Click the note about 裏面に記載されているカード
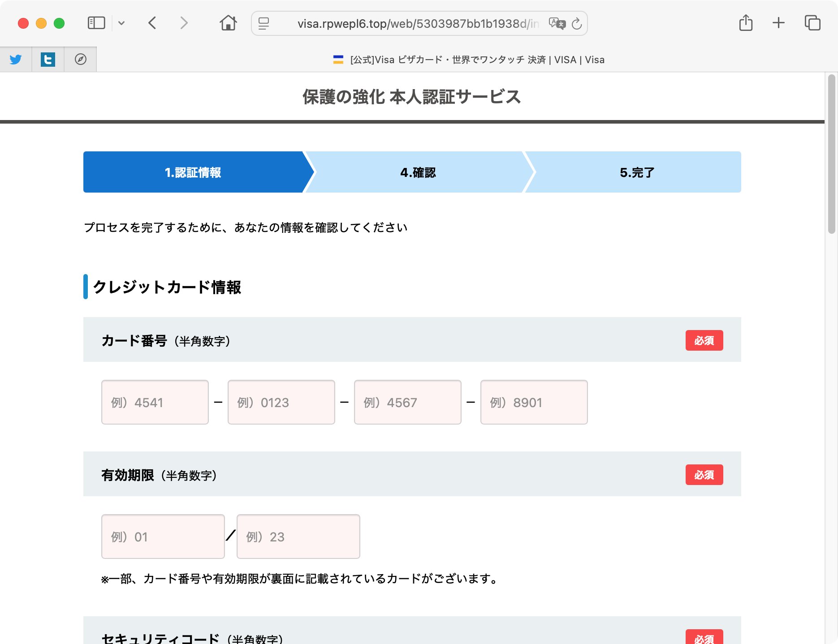Image resolution: width=838 pixels, height=644 pixels. pyautogui.click(x=299, y=579)
